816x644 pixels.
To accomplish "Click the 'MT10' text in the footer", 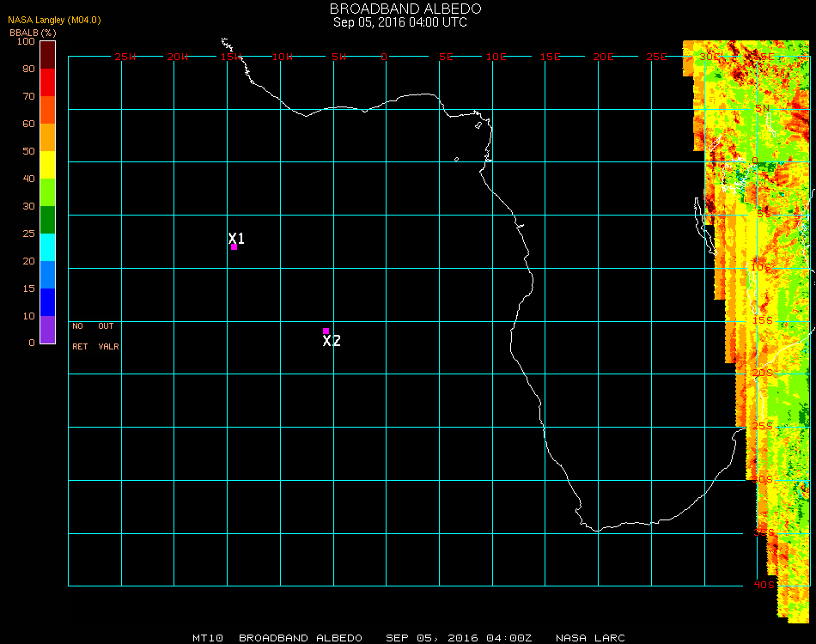I will point(208,638).
